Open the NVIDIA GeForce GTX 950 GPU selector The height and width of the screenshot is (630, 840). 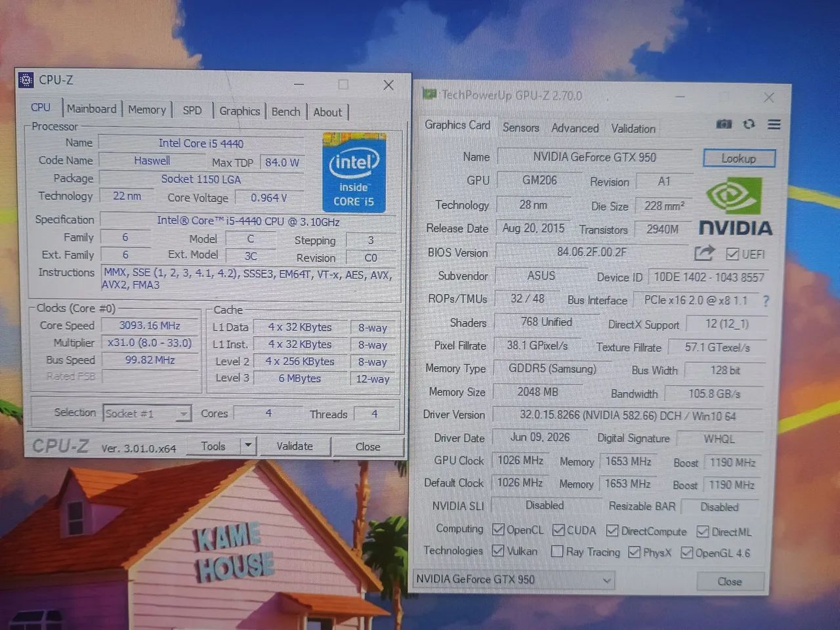513,579
